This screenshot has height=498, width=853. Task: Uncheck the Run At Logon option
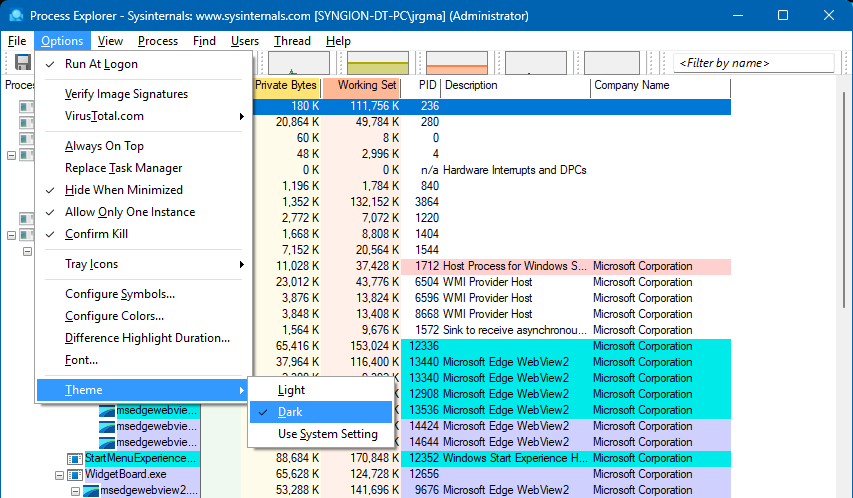144,64
